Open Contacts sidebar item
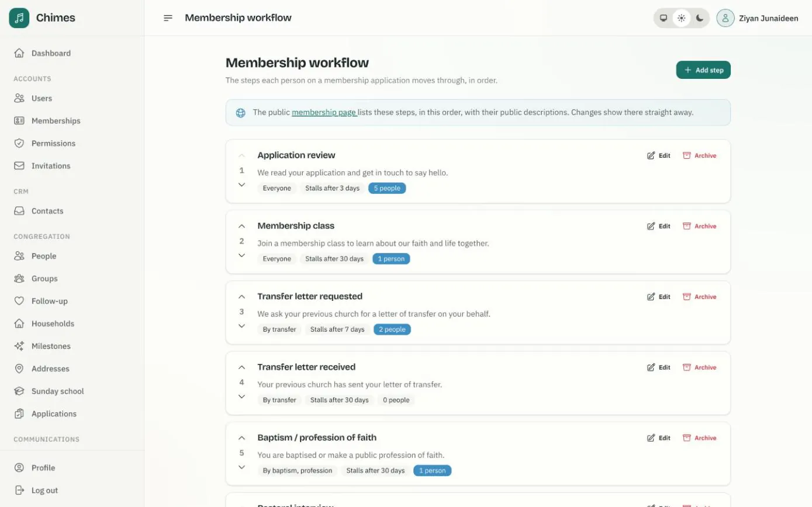This screenshot has width=812, height=507. click(72, 211)
